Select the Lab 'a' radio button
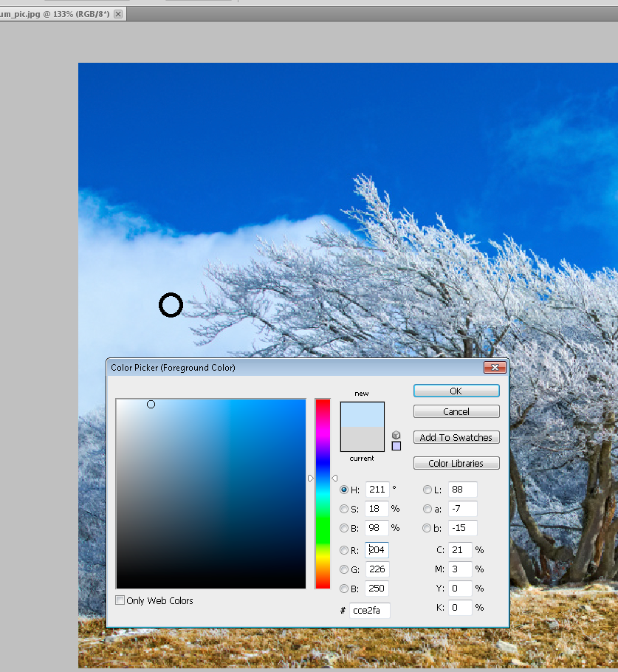The width and height of the screenshot is (618, 672). click(x=428, y=509)
